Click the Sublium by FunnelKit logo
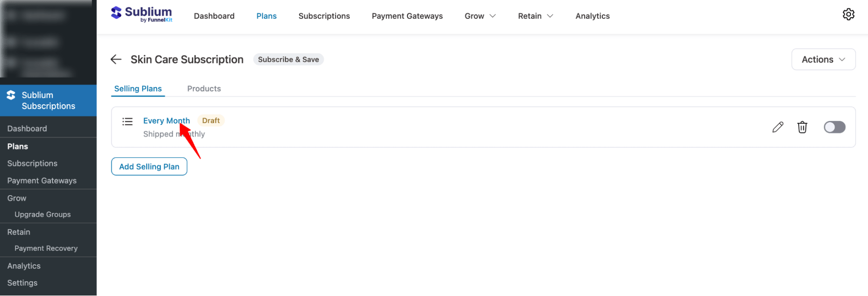The height and width of the screenshot is (296, 868). (142, 14)
